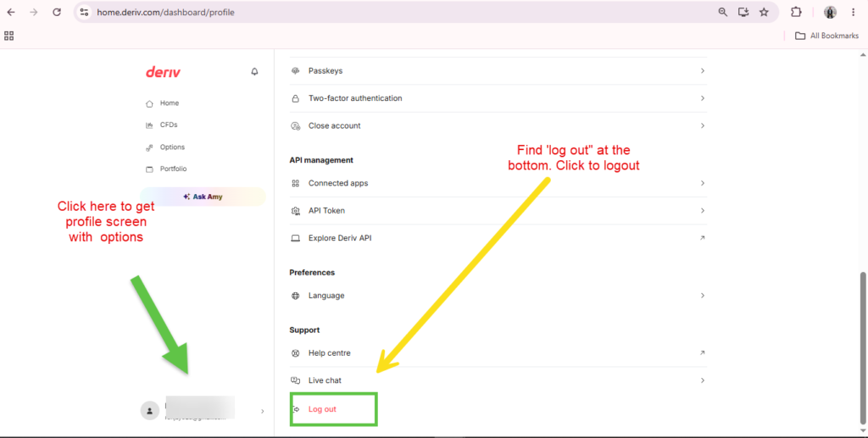Open the site information icon in the address bar
This screenshot has width=868, height=438.
coord(84,12)
